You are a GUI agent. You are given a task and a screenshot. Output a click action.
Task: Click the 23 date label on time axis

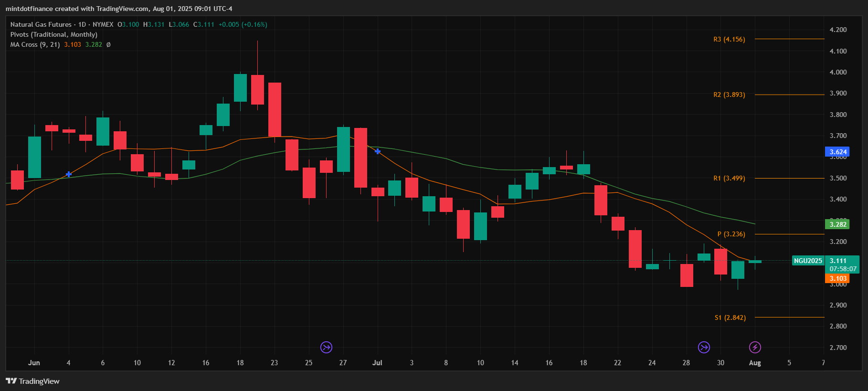(274, 363)
